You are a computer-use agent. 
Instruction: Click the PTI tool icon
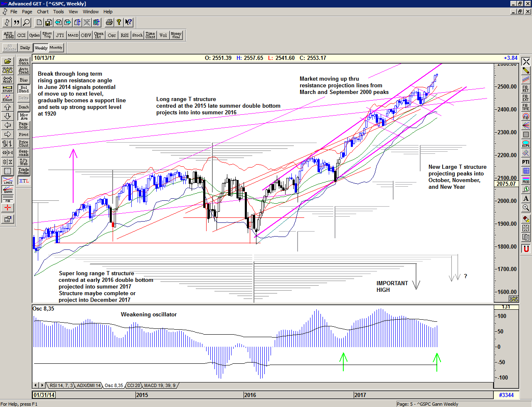click(526, 162)
